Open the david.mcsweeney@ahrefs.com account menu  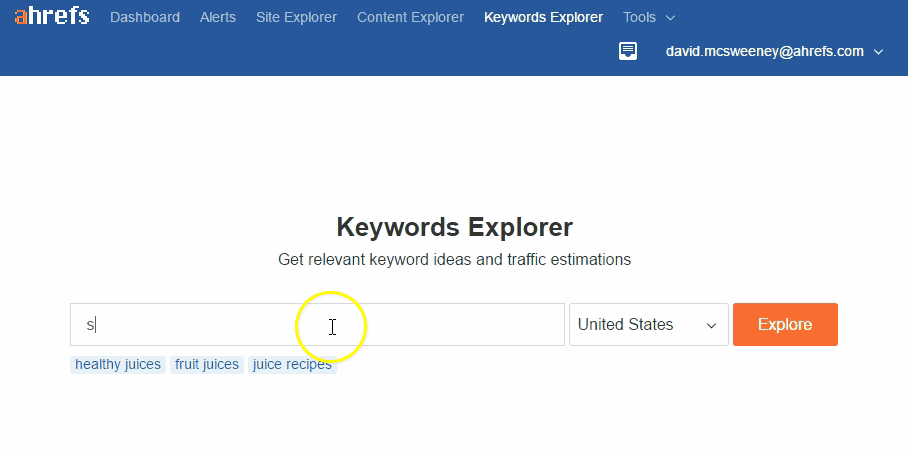(x=774, y=51)
